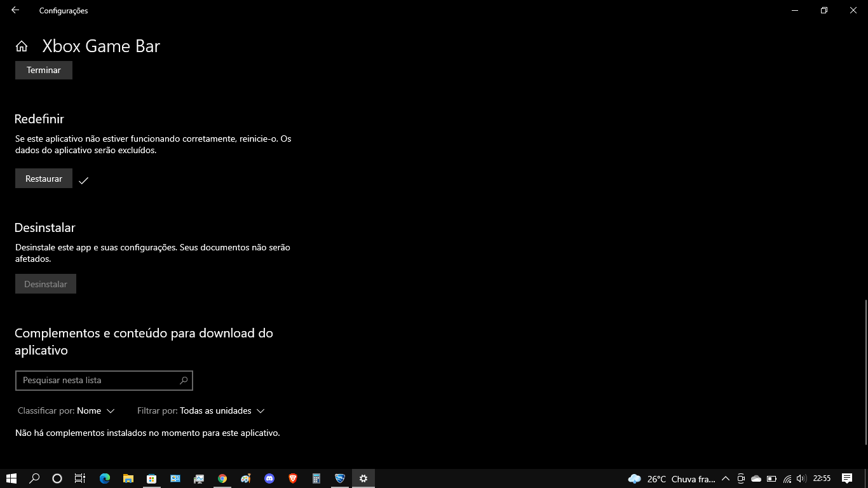Open OneDrive cloud tray icon

756,478
